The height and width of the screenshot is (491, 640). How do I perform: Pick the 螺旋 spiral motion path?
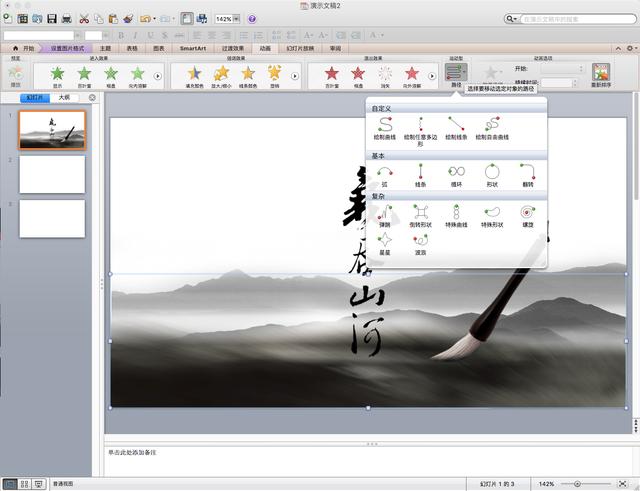click(528, 216)
